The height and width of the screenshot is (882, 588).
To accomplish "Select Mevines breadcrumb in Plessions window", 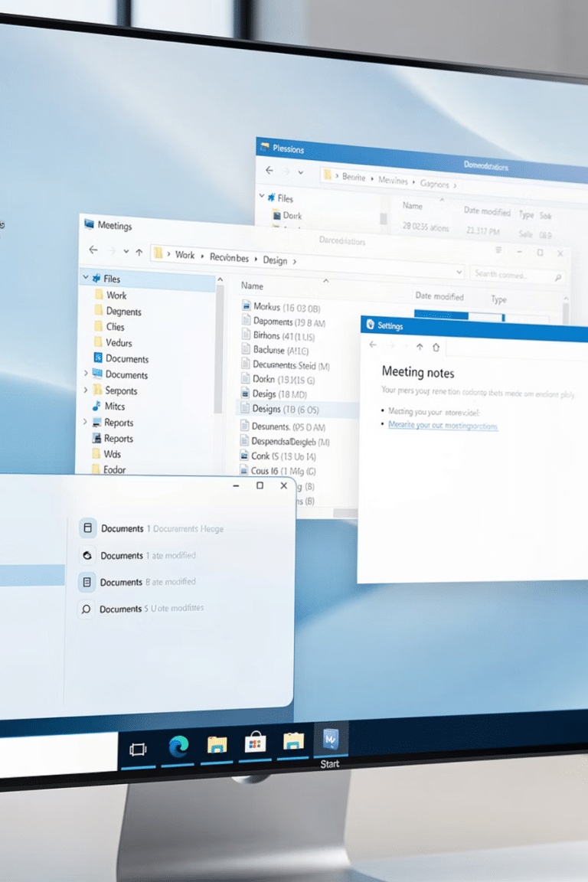I will [393, 180].
